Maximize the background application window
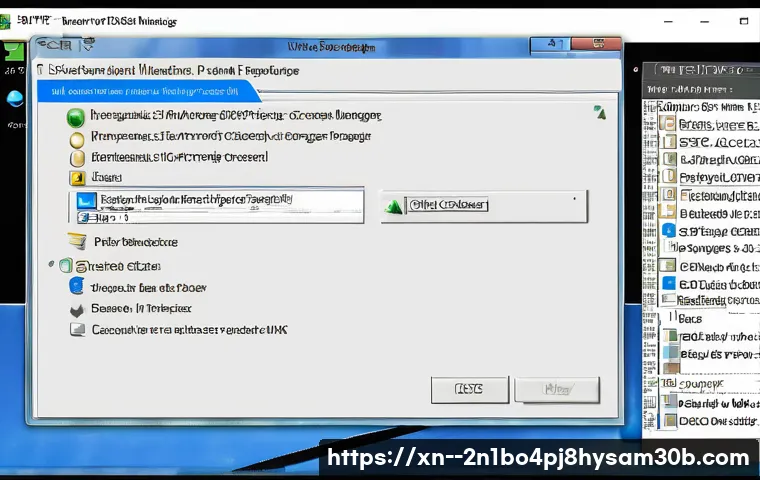The height and width of the screenshot is (480, 760). 744,21
